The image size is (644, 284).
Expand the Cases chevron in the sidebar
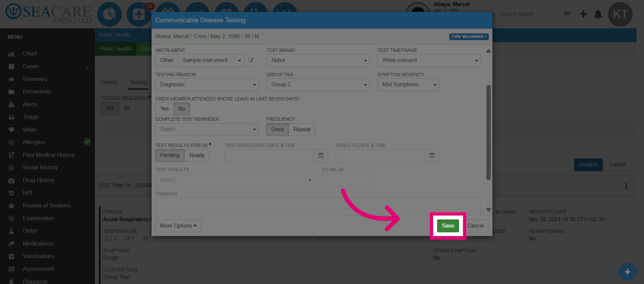[87, 67]
